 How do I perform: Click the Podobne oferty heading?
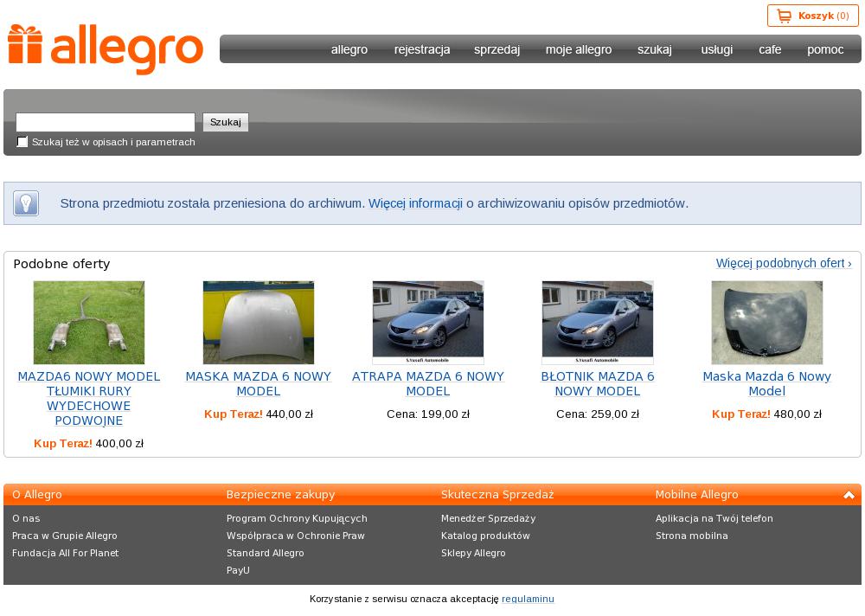coord(61,264)
